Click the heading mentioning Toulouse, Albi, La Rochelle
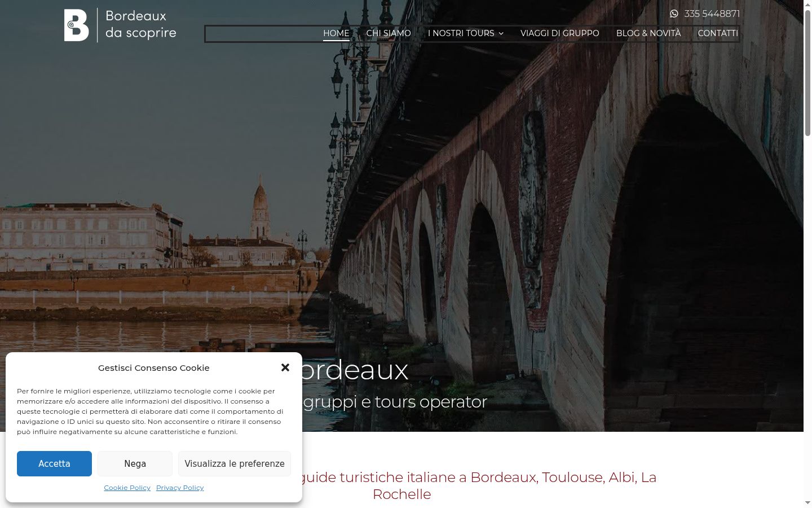 point(478,485)
